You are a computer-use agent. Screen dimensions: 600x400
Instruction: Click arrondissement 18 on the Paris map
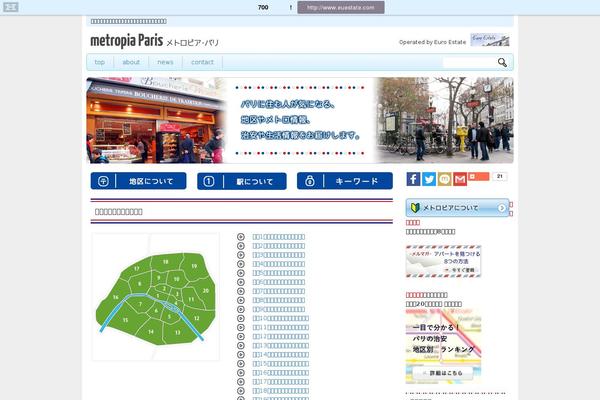165,262
